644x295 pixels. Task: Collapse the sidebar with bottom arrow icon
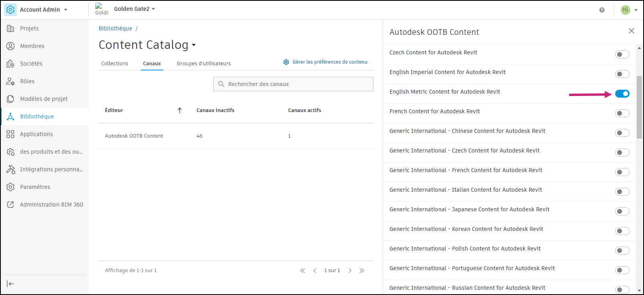10,284
